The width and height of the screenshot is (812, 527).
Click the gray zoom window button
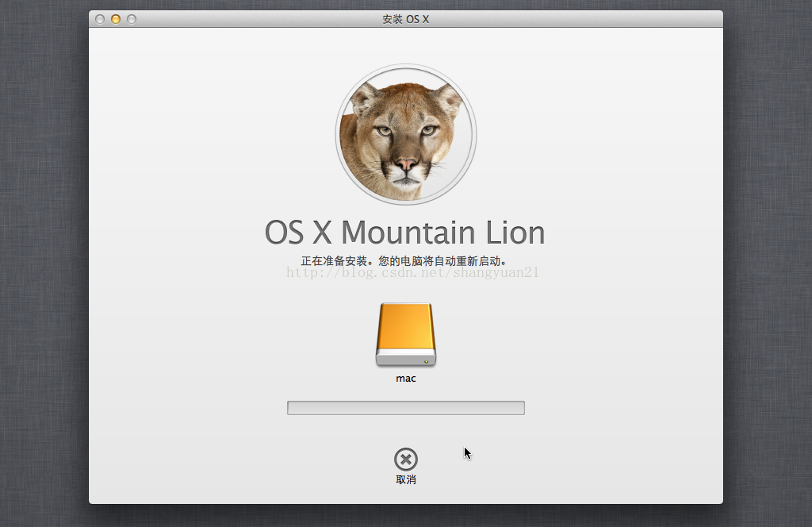tap(132, 19)
